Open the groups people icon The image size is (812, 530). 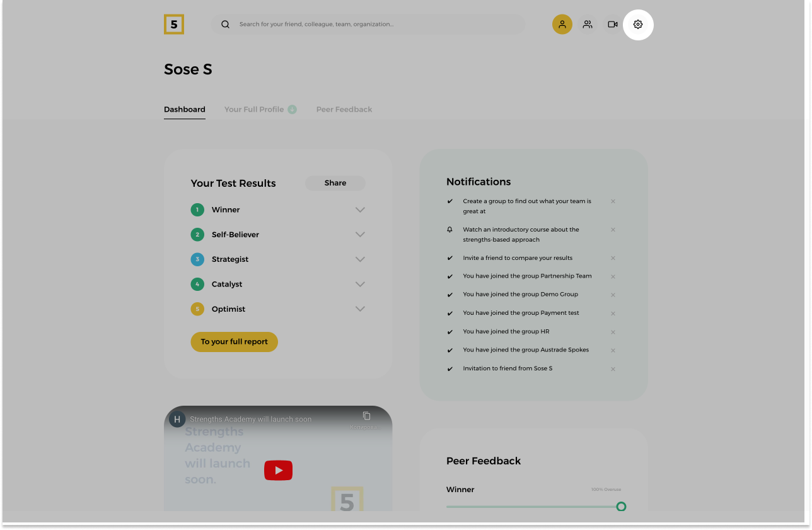(x=588, y=25)
